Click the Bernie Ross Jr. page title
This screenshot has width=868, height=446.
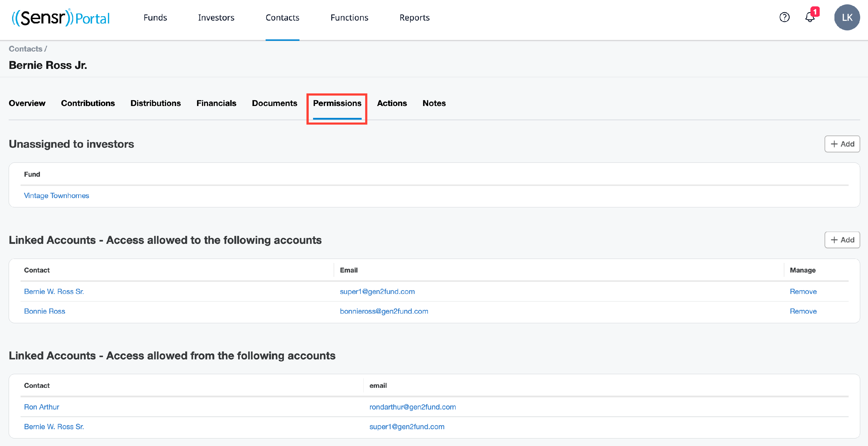pos(48,65)
